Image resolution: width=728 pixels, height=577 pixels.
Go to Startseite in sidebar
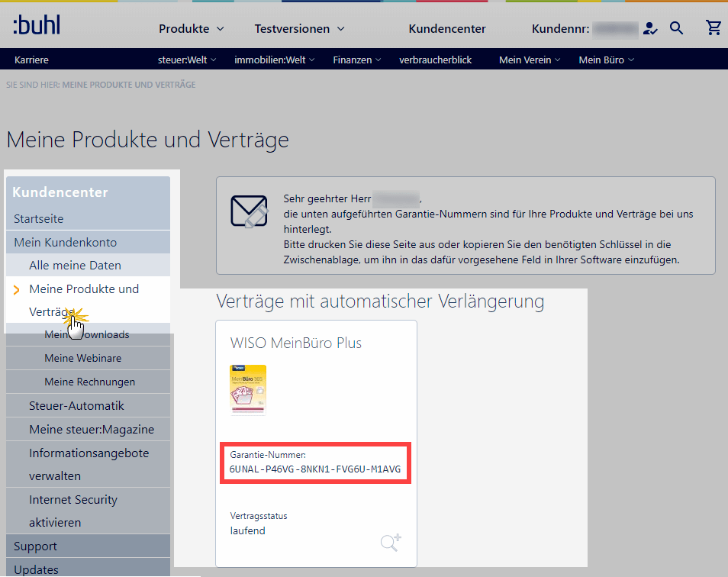click(89, 218)
